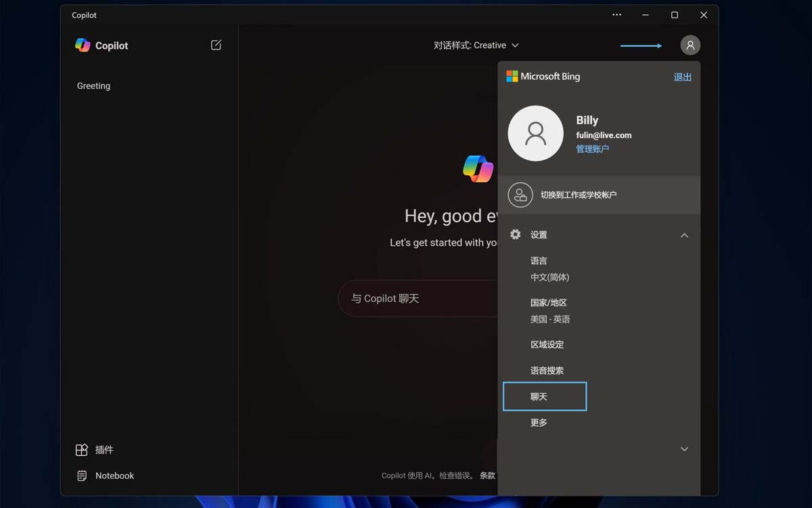
Task: Open Notebook in the sidebar
Action: 114,475
